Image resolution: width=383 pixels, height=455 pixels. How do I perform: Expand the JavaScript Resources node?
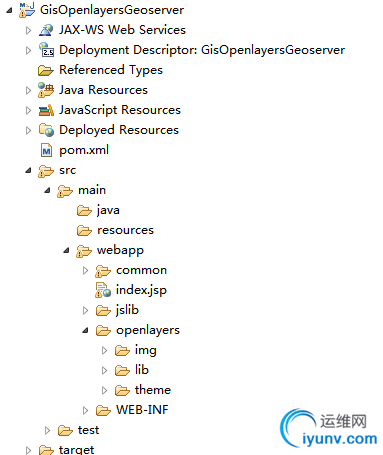click(x=29, y=110)
